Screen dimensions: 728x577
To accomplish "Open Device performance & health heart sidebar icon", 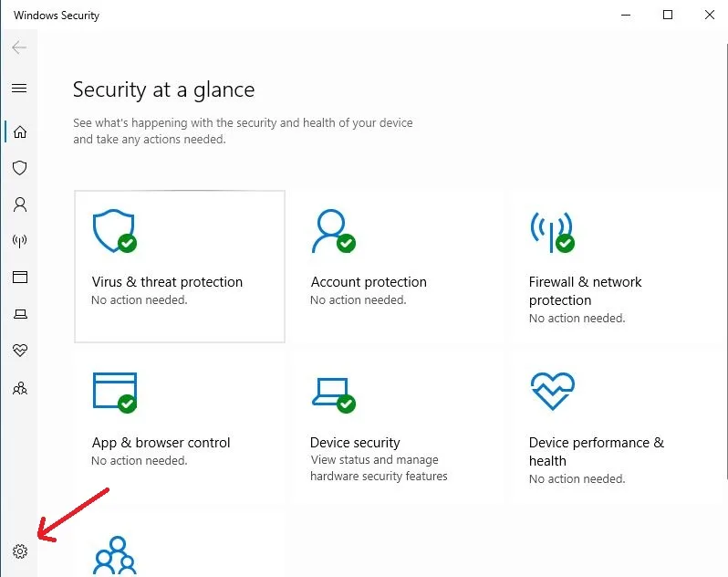I will coord(19,351).
